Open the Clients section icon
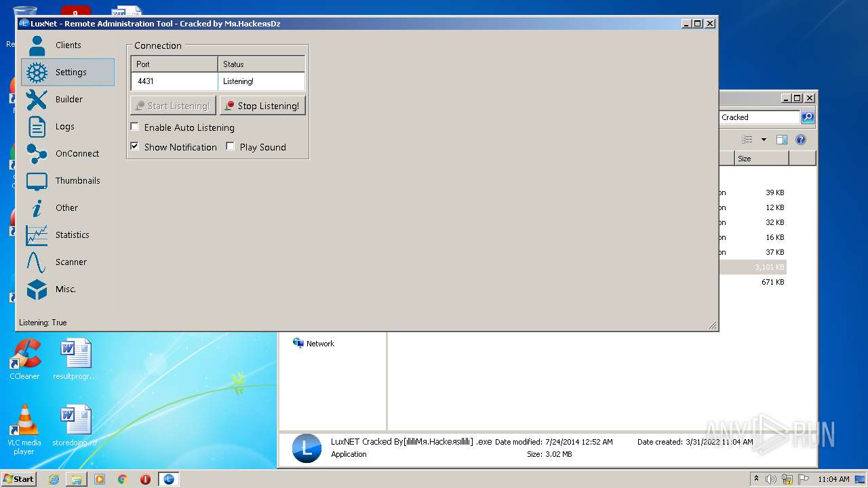Screen dimensions: 868x488 37,45
